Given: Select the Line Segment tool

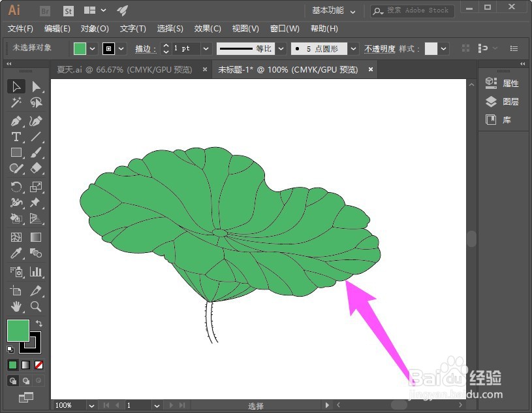Looking at the screenshot, I should (36, 137).
